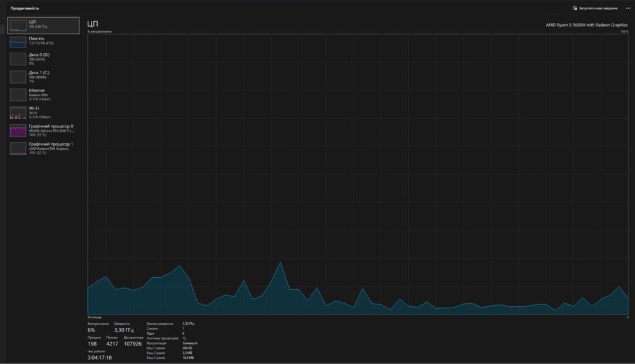Click the '60 секунд' time axis label
This screenshot has height=364, width=635.
coord(95,318)
